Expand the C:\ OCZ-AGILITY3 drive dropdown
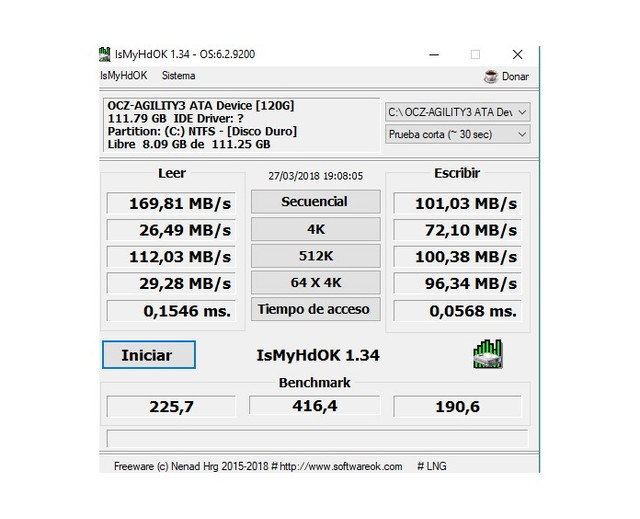 458,112
